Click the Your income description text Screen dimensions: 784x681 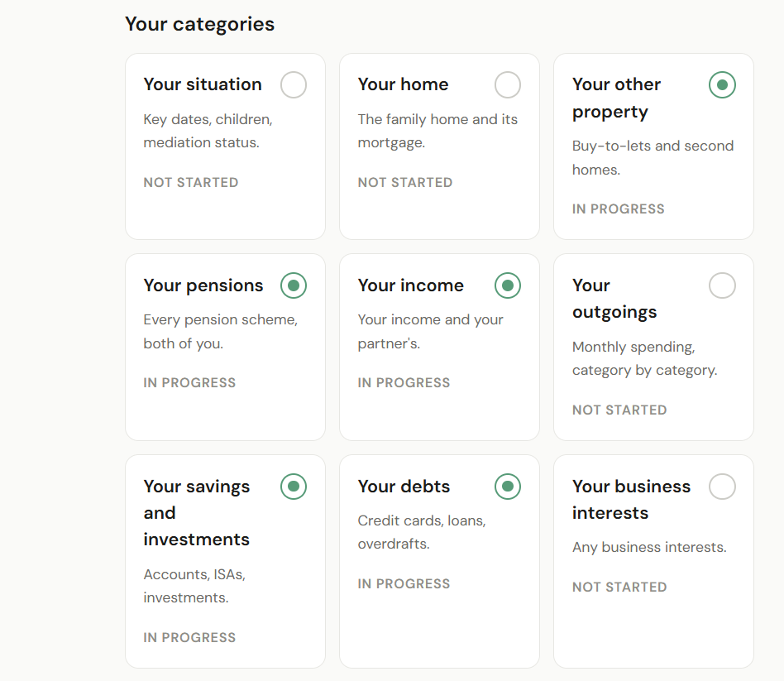point(430,331)
